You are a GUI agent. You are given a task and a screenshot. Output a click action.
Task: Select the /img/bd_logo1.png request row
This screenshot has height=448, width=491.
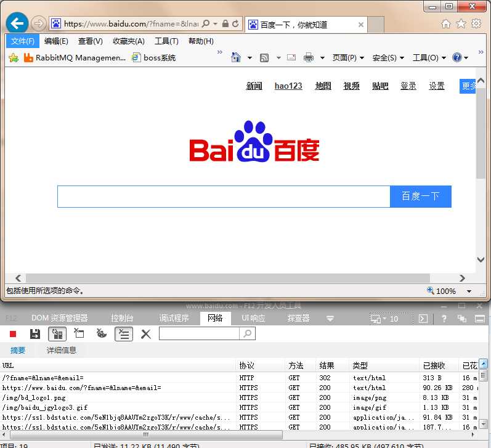click(x=239, y=398)
